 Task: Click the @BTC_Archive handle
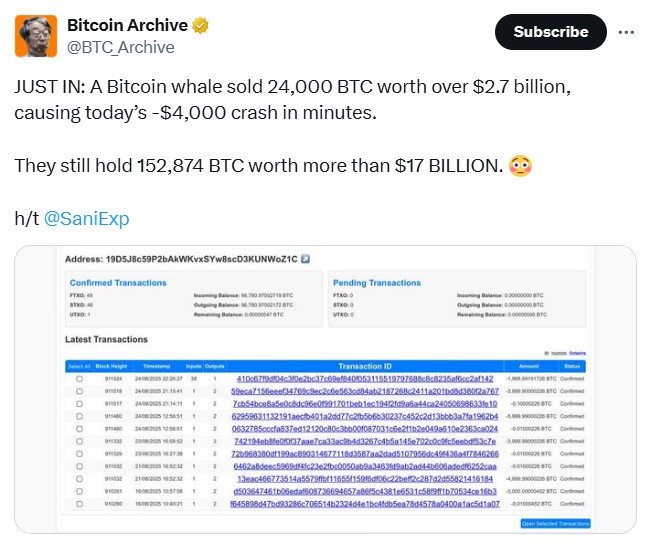click(x=120, y=47)
